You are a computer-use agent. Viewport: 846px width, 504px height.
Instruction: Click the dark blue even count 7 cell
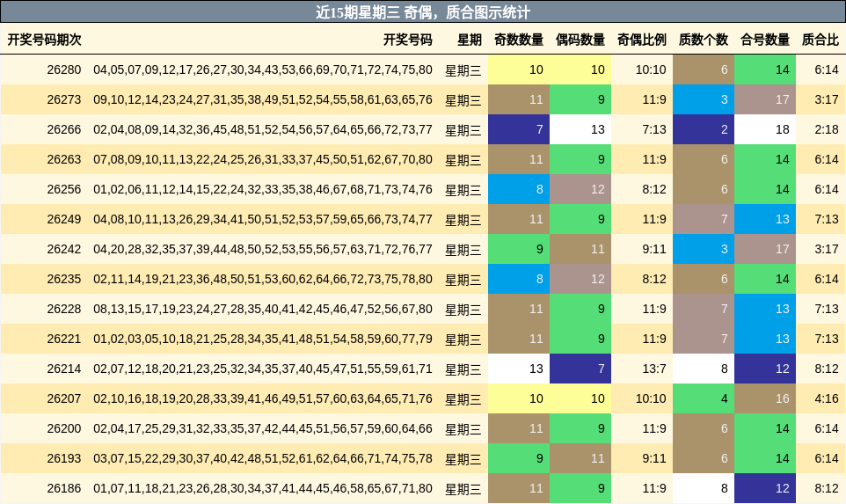(580, 369)
